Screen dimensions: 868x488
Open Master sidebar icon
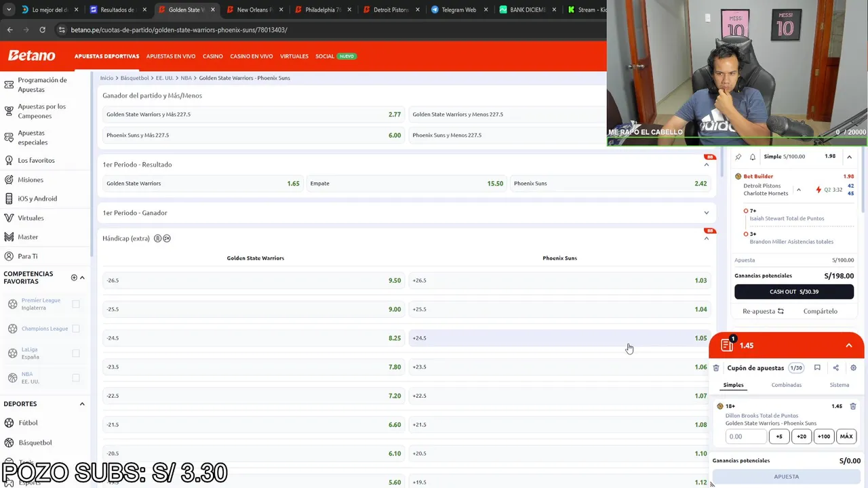tap(9, 237)
